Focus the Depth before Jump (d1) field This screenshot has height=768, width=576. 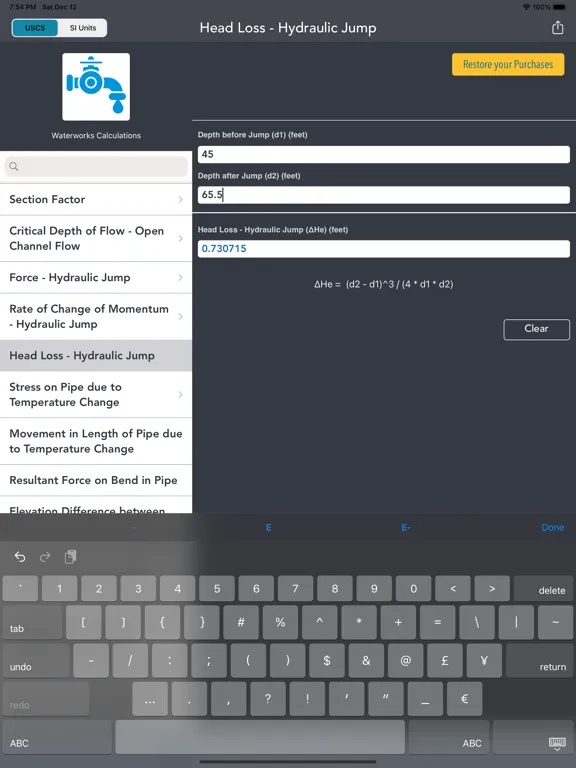coord(384,154)
